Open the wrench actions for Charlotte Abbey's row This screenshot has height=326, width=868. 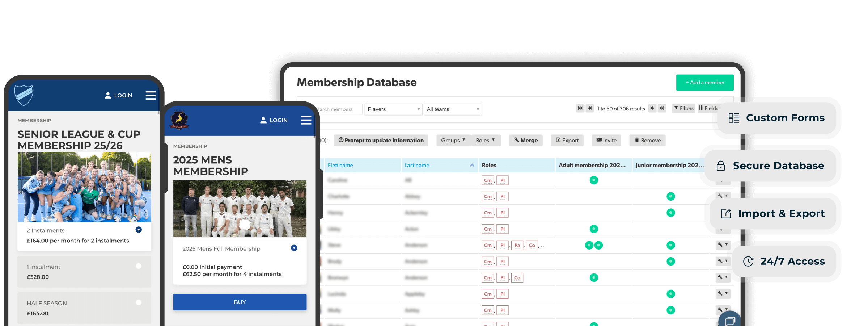(x=722, y=196)
